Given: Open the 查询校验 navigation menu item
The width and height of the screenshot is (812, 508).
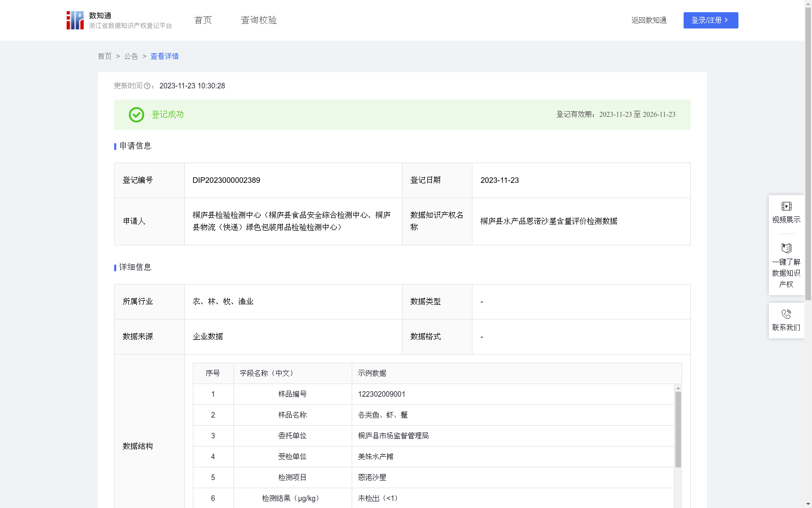Looking at the screenshot, I should click(259, 20).
